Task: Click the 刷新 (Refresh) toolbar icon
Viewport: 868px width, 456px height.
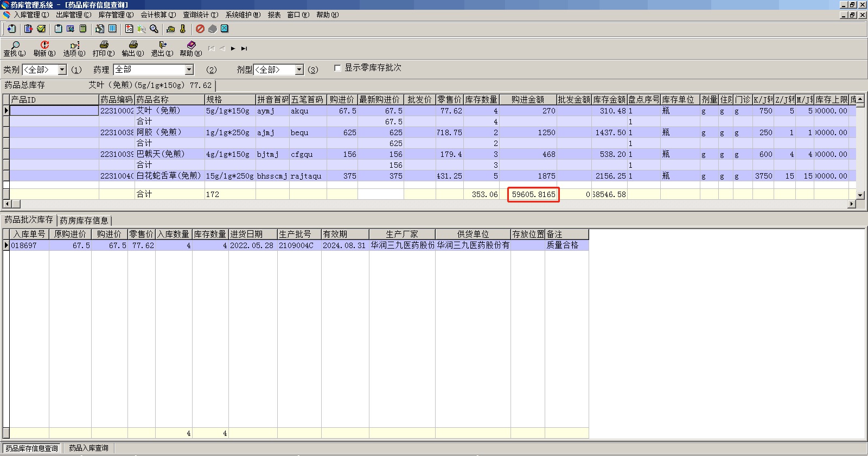Action: [44, 48]
